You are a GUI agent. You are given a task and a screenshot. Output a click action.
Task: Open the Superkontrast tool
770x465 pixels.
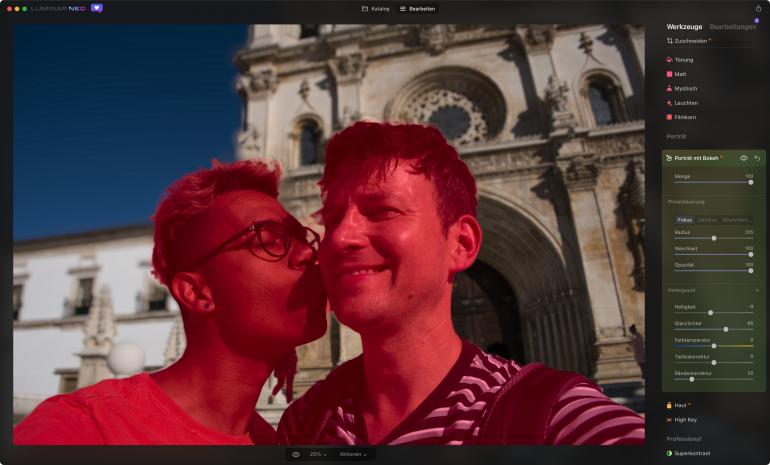click(688, 453)
